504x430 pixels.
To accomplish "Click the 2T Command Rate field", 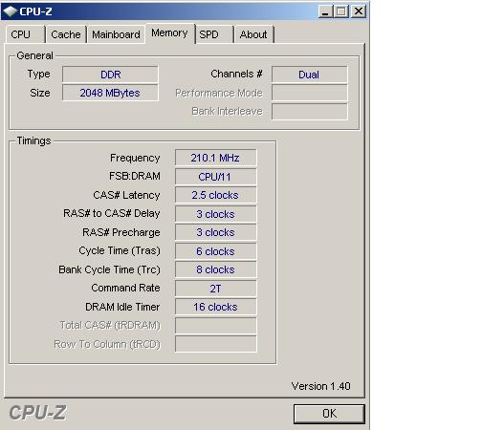I will click(x=216, y=289).
